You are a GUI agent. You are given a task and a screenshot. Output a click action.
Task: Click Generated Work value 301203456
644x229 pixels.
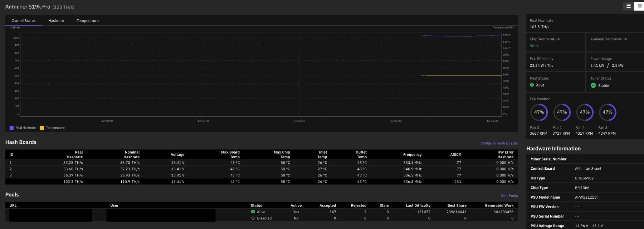click(x=503, y=212)
